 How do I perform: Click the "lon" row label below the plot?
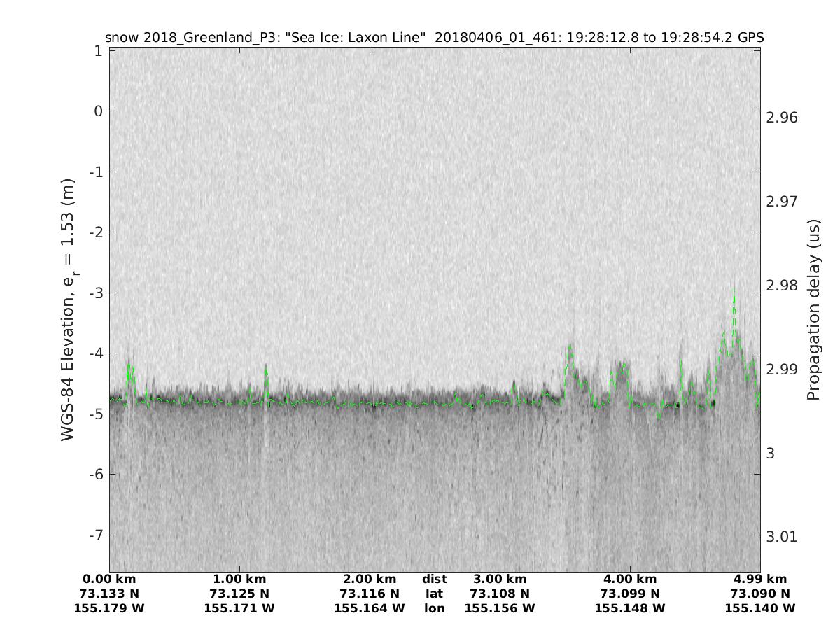pos(435,608)
